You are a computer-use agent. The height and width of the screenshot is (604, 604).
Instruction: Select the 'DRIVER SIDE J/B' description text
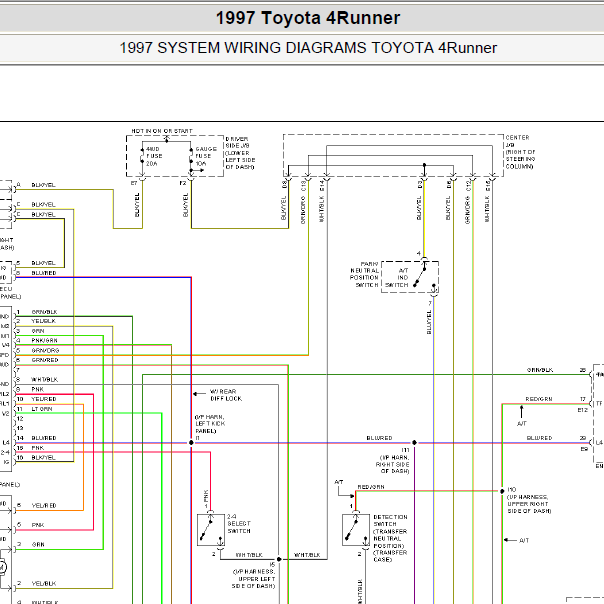[x=240, y=153]
